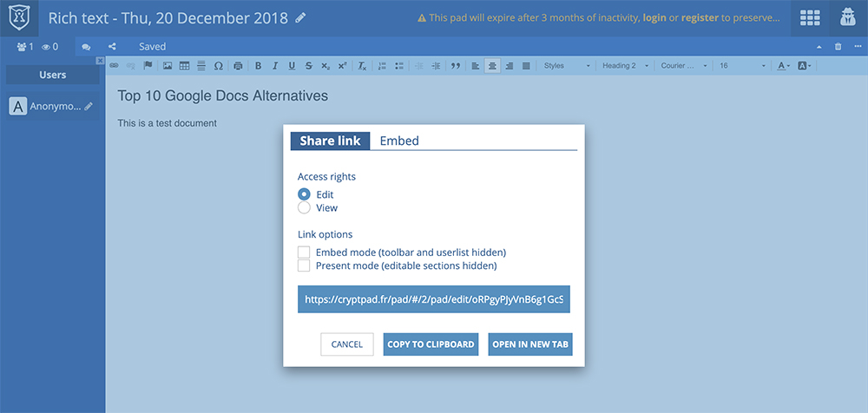
Task: Click COPY TO CLIPBOARD button
Action: [x=431, y=344]
